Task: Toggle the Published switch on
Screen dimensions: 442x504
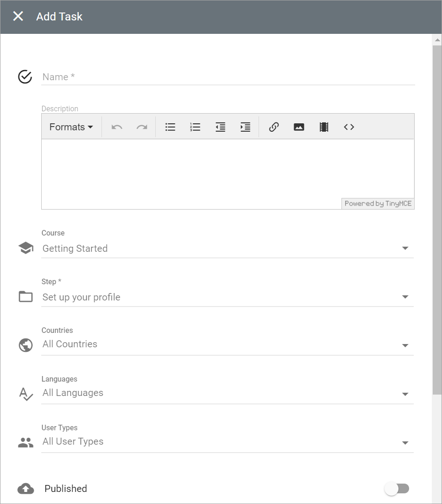Action: click(x=397, y=489)
